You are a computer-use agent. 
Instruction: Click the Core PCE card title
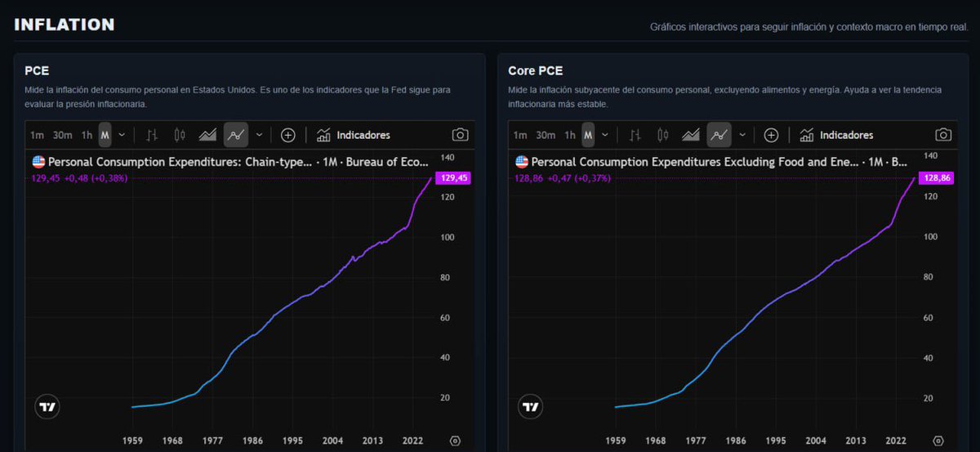coord(535,71)
